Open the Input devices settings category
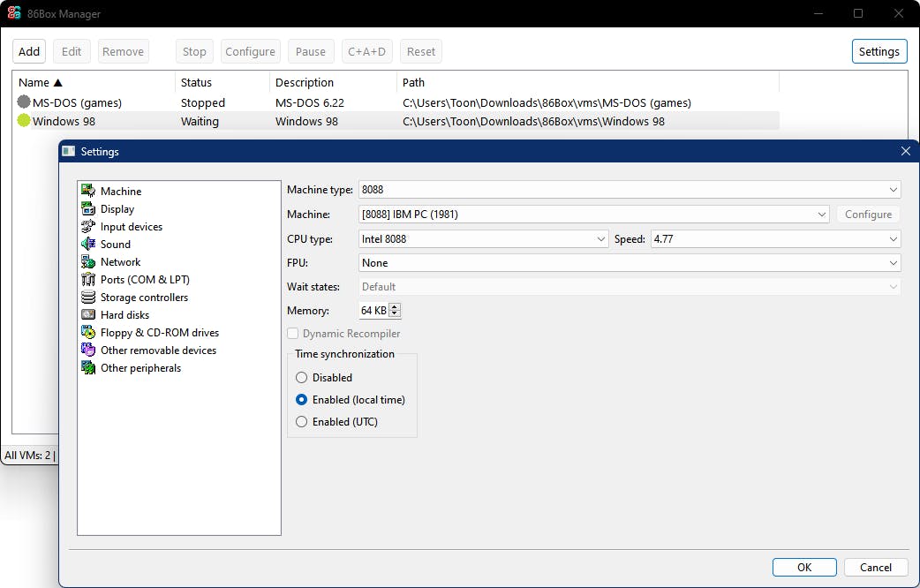 click(132, 227)
